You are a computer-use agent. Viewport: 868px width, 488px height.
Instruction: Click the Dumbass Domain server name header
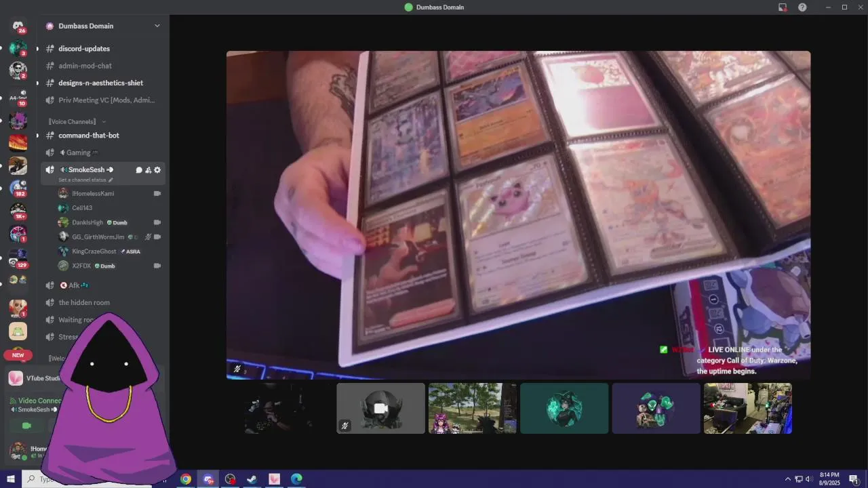tap(86, 26)
